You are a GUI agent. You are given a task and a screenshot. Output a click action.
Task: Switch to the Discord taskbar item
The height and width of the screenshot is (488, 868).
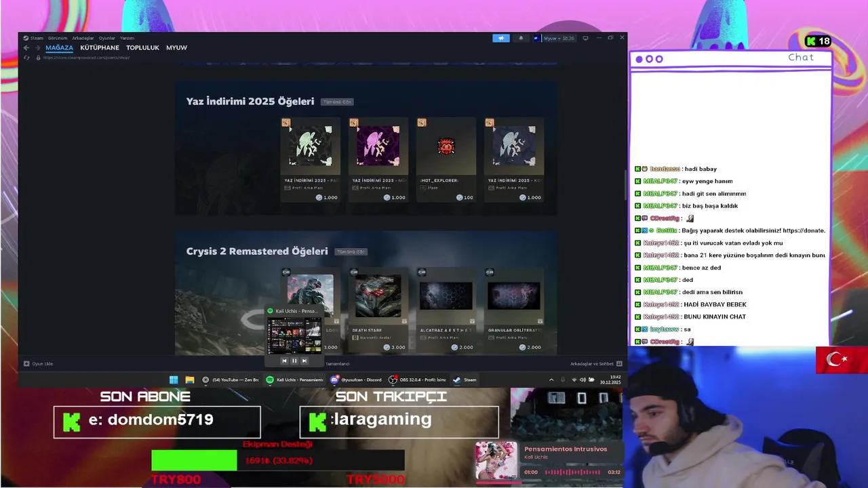coord(356,380)
